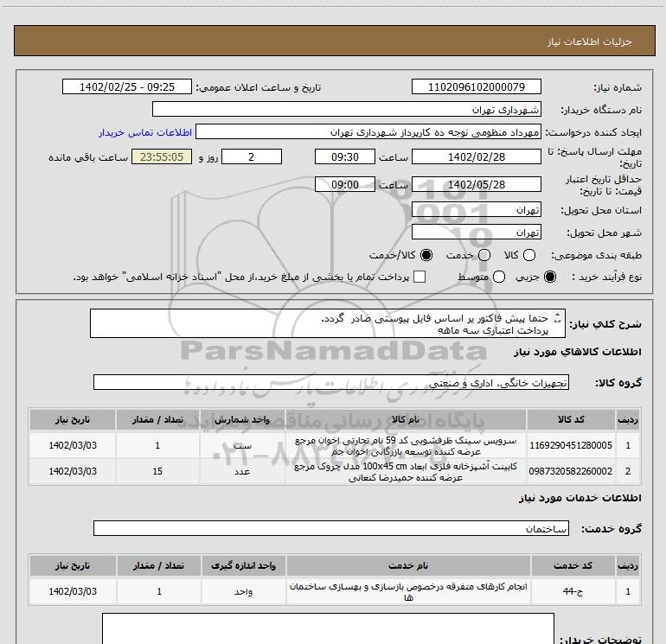Click goods group field تجهیزات خانگی، اداری و صنعتی
This screenshot has height=644, width=666.
[331, 382]
